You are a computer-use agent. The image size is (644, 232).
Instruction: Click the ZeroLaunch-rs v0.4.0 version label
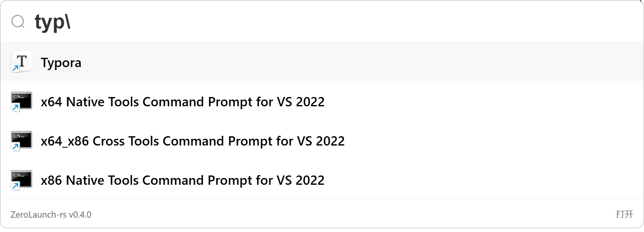[51, 215]
